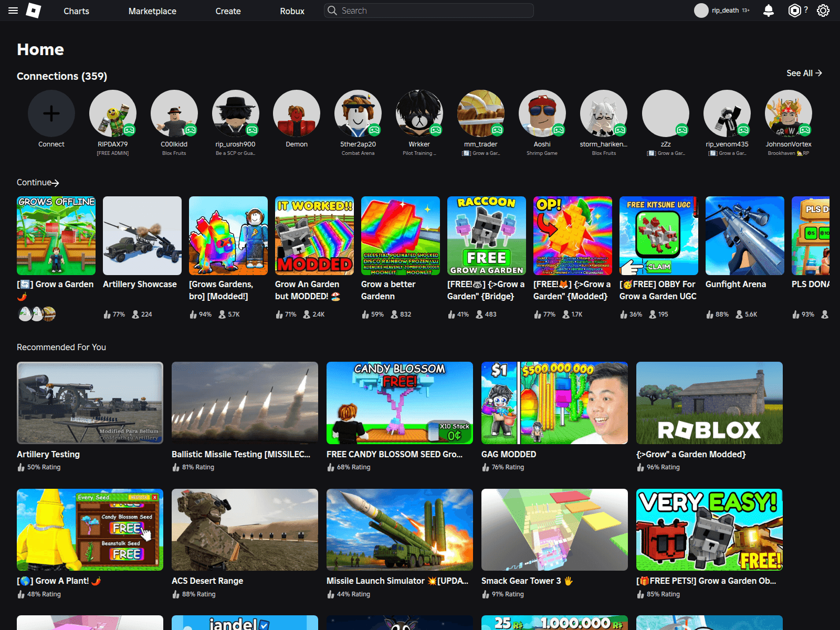Open C00lkidd's avatar
Screen dimensions: 840x630
pos(174,113)
